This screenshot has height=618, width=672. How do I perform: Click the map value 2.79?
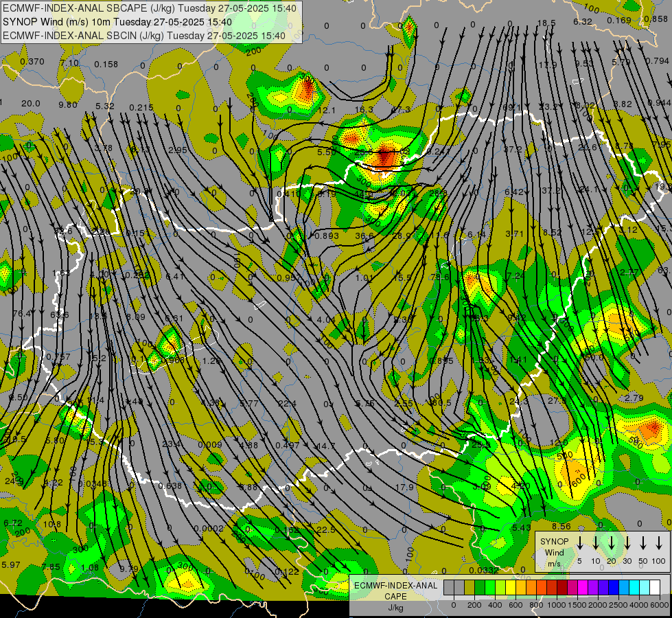coord(634,398)
